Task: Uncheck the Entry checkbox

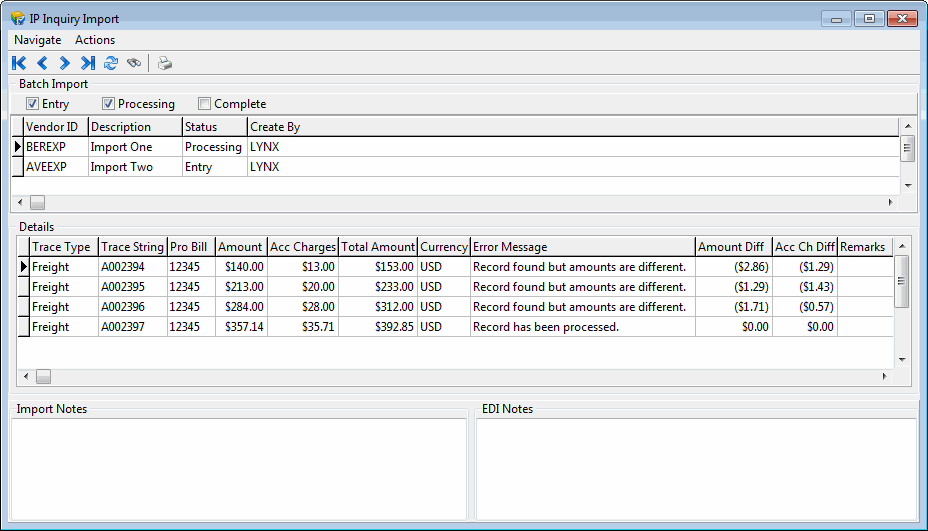Action: click(x=33, y=104)
